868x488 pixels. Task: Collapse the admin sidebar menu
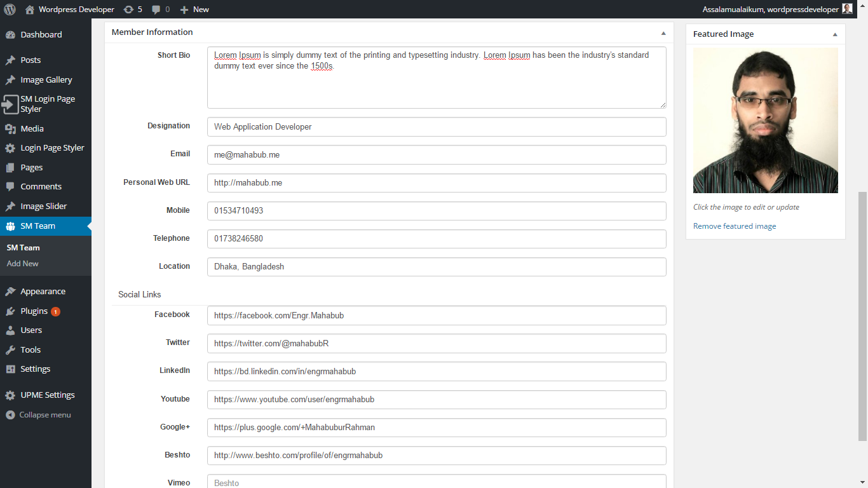[39, 415]
